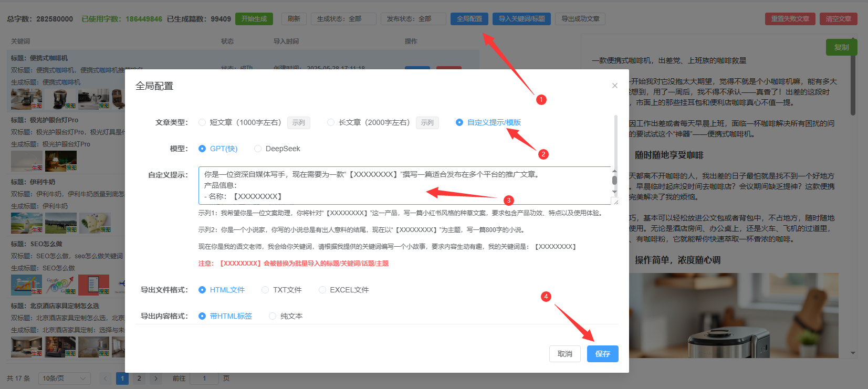Click the red 清空文章 button
The width and height of the screenshot is (868, 389).
pyautogui.click(x=839, y=19)
